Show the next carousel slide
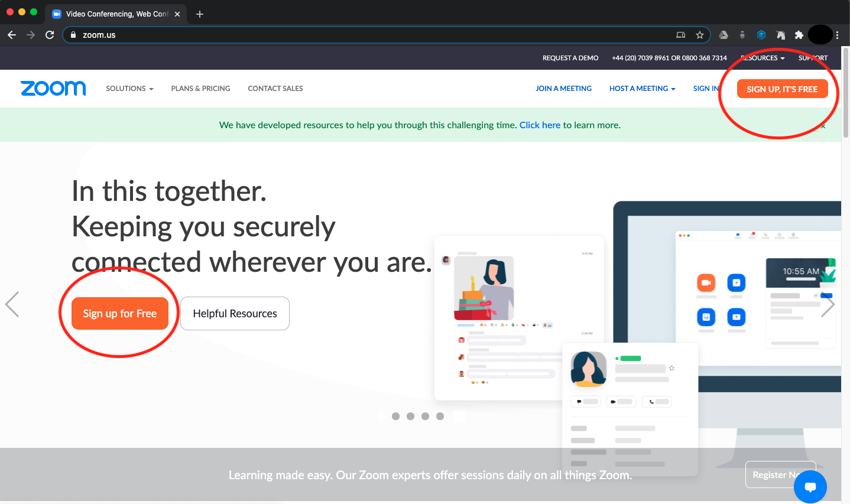 coord(828,304)
